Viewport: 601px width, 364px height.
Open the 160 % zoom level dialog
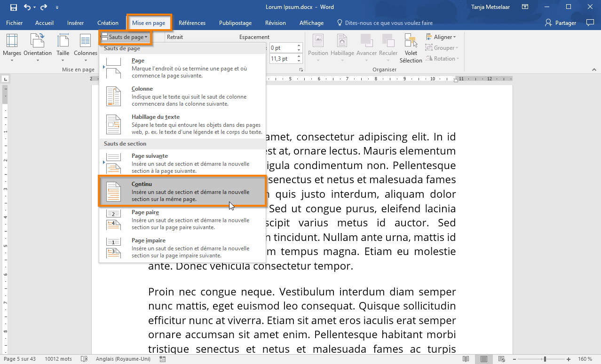tap(585, 359)
